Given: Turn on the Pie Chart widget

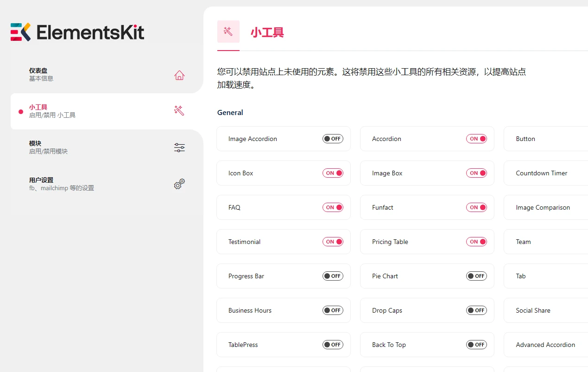Looking at the screenshot, I should 476,276.
